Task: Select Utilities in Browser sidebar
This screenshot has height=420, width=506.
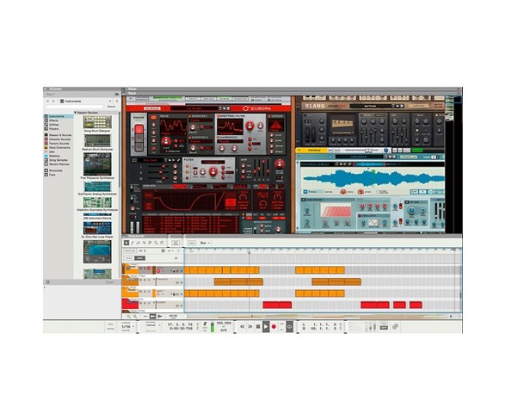Action: 54,124
